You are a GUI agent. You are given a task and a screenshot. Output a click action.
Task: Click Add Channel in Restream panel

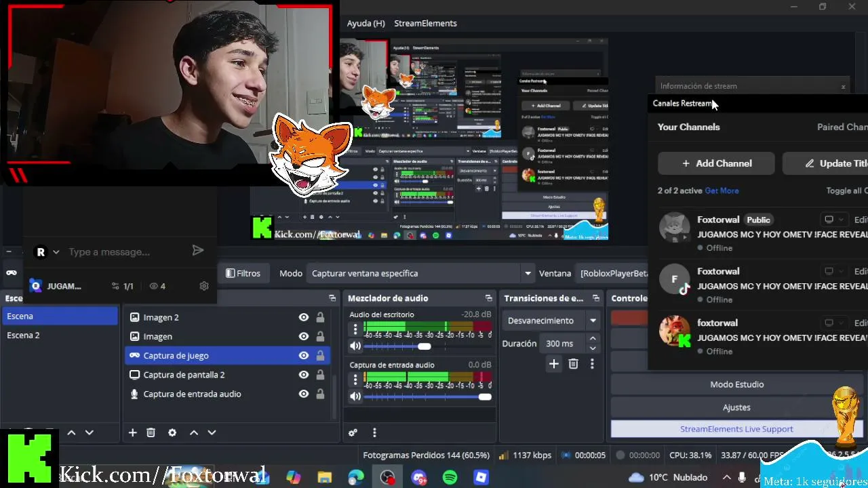click(717, 163)
